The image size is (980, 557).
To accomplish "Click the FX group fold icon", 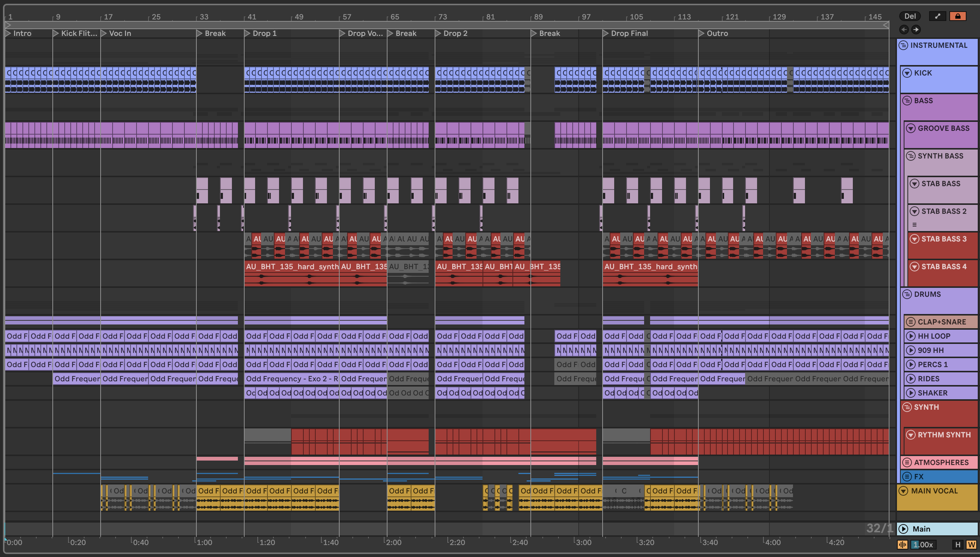I will (x=907, y=477).
